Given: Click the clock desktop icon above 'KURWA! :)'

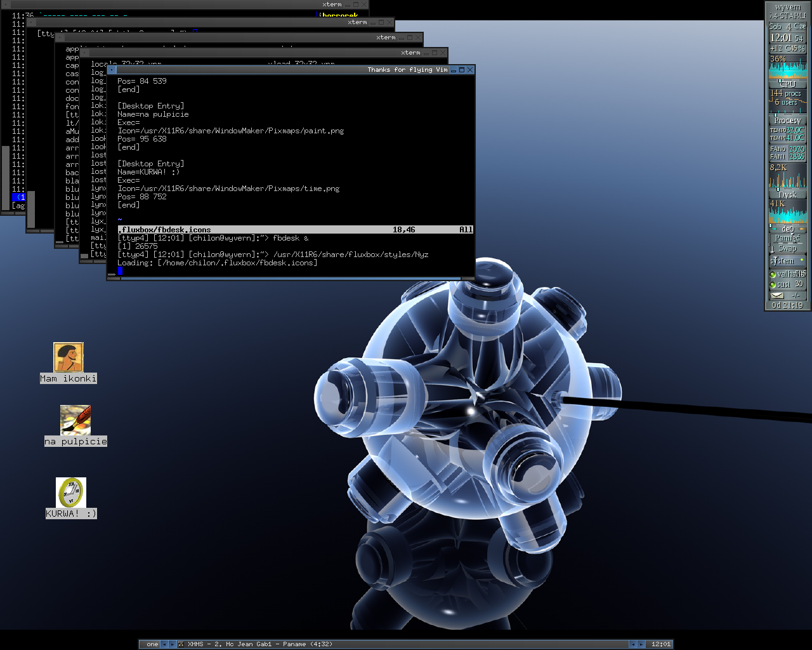Looking at the screenshot, I should click(70, 493).
